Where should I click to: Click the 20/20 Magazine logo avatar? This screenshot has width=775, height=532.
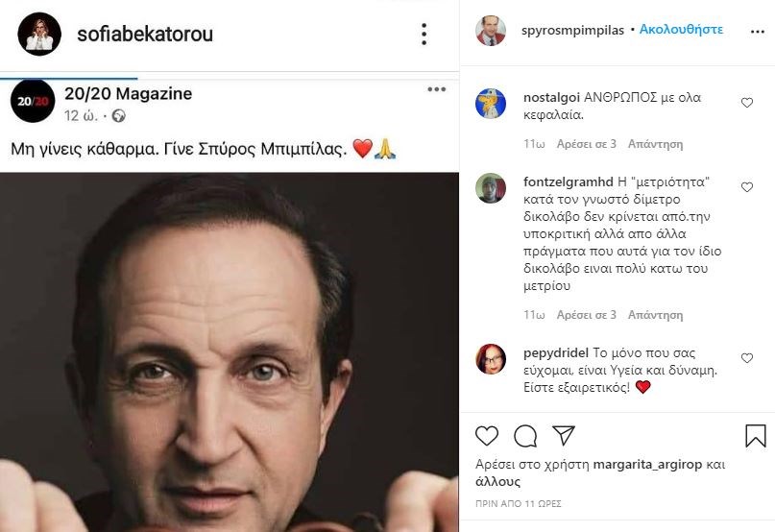coord(33,102)
